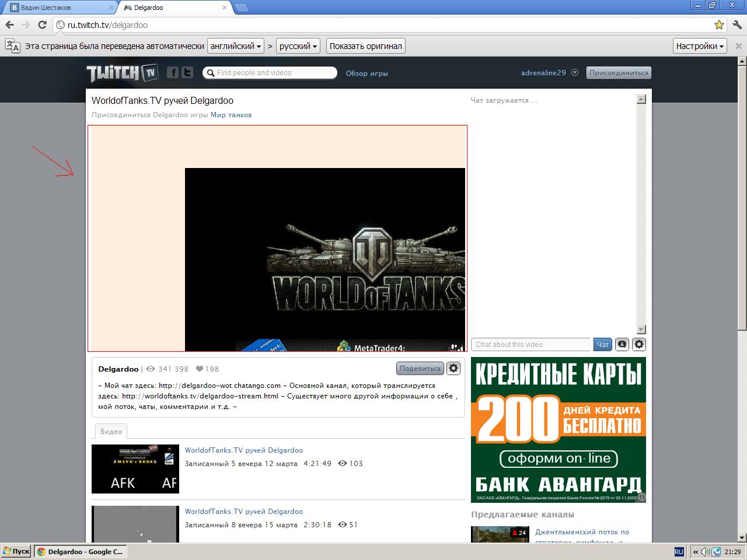Click the 4:21:49 video duration
Viewport: 747px width, 560px height.
click(x=317, y=464)
